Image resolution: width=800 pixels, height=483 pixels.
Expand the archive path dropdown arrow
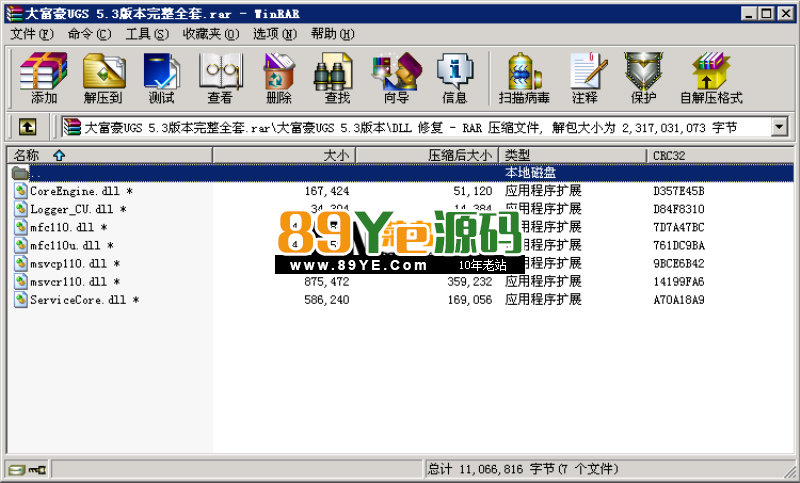(779, 126)
